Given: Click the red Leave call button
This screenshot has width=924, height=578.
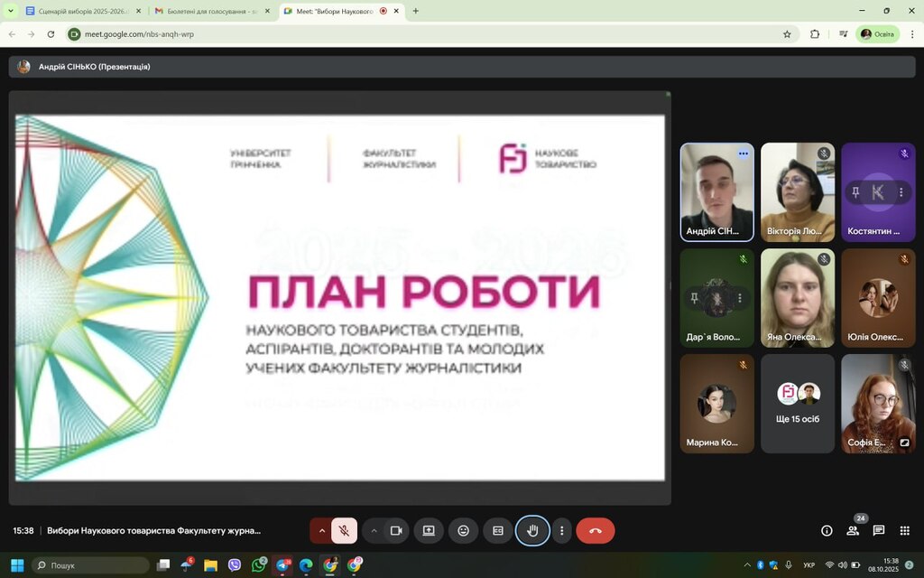Looking at the screenshot, I should coord(595,531).
